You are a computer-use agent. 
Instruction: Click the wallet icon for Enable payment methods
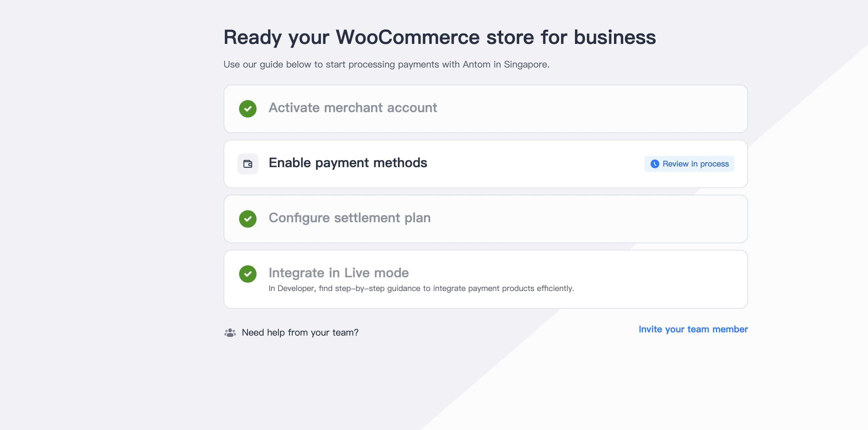(x=248, y=164)
